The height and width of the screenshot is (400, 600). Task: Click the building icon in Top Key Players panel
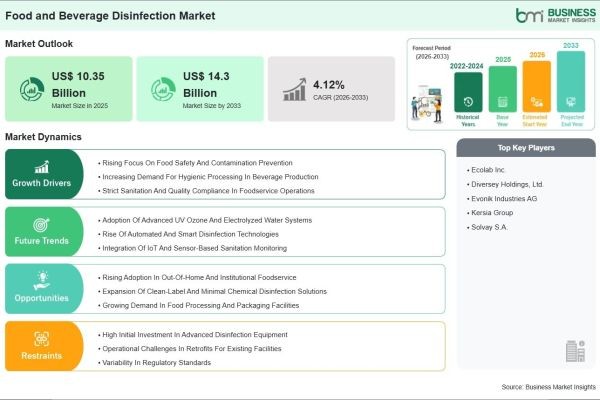(x=575, y=351)
